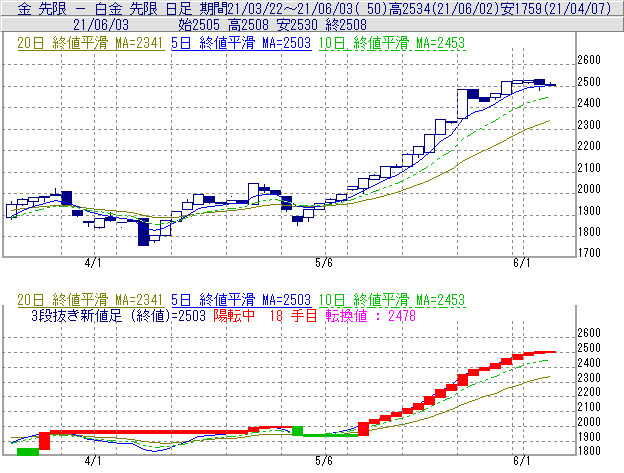Click the period low value 安1759(21/04/07)
The height and width of the screenshot is (473, 624).
pos(555,9)
